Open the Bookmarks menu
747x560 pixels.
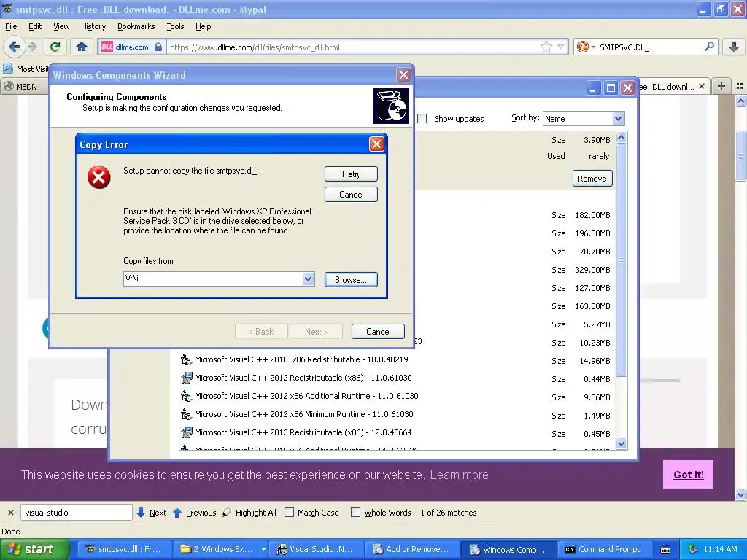click(136, 26)
